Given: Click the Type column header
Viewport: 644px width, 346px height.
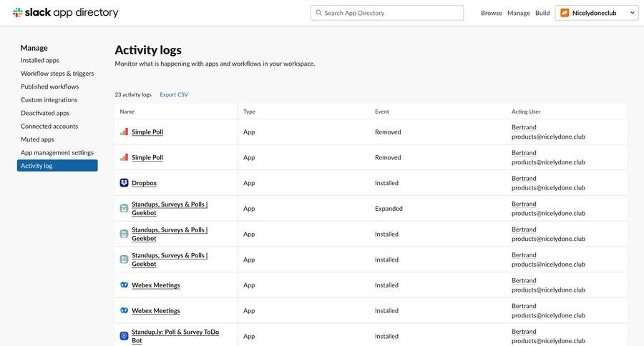Looking at the screenshot, I should point(249,112).
